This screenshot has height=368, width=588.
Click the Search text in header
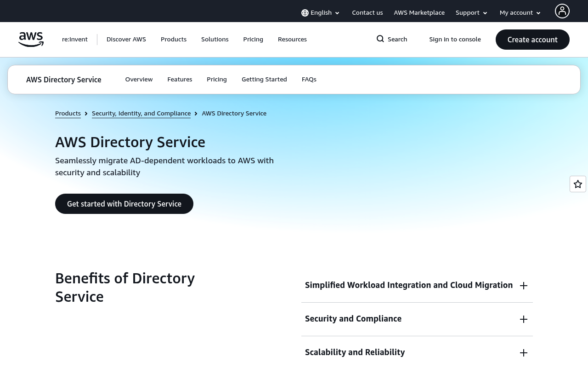[397, 40]
